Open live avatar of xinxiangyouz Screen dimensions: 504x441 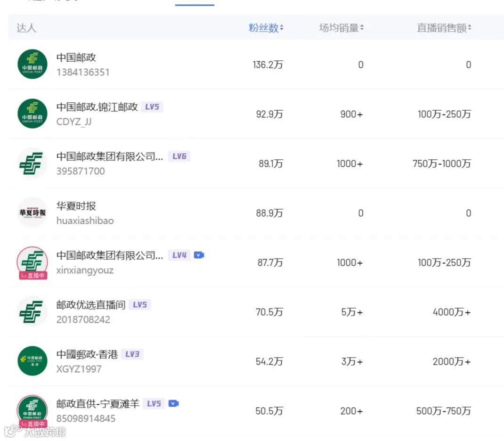32,262
